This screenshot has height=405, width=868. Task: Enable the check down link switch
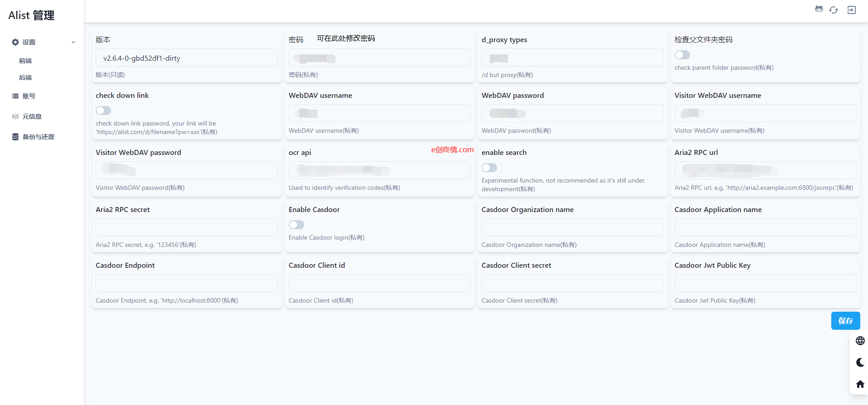tap(103, 111)
